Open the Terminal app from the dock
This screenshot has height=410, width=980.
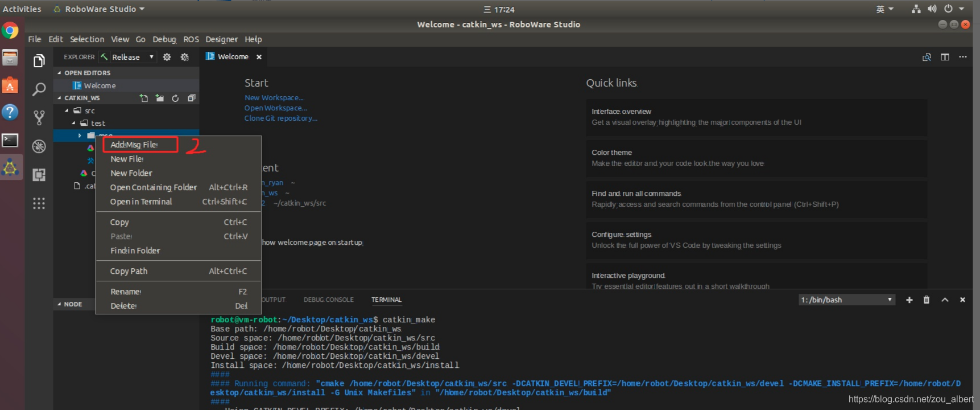click(10, 140)
